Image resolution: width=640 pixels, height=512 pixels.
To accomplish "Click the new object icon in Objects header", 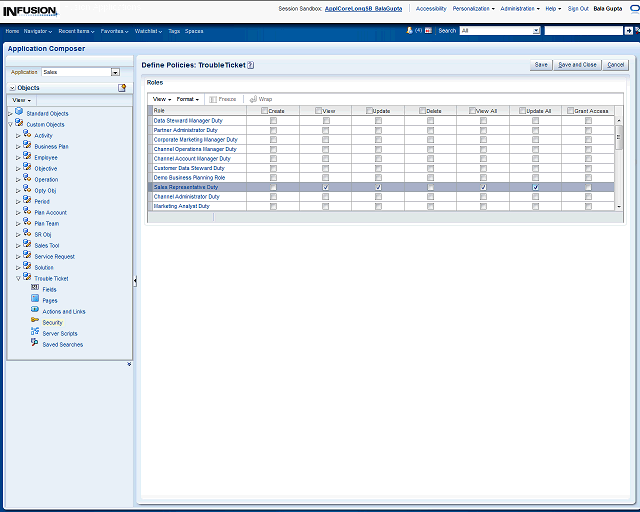I will [x=122, y=88].
